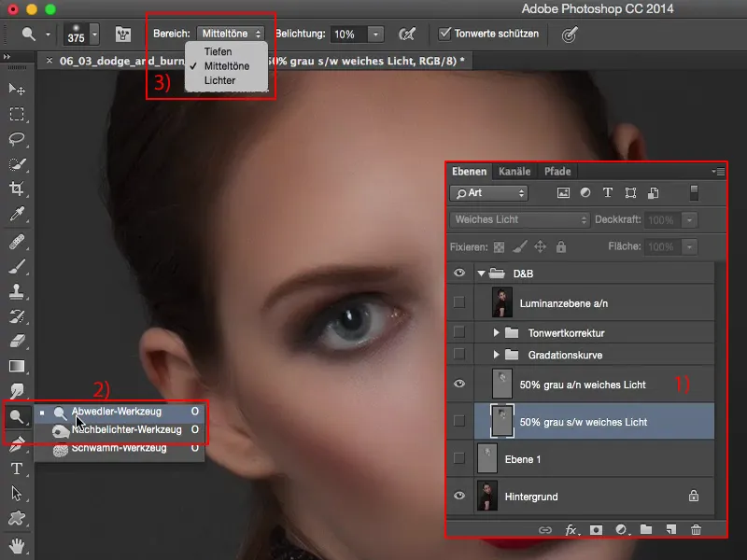Select Nachbelichter-Werkzeug from flyout
The image size is (747, 560).
[126, 429]
